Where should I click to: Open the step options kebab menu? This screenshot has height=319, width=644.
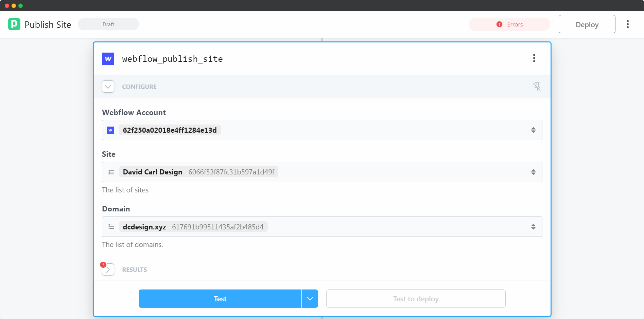534,58
